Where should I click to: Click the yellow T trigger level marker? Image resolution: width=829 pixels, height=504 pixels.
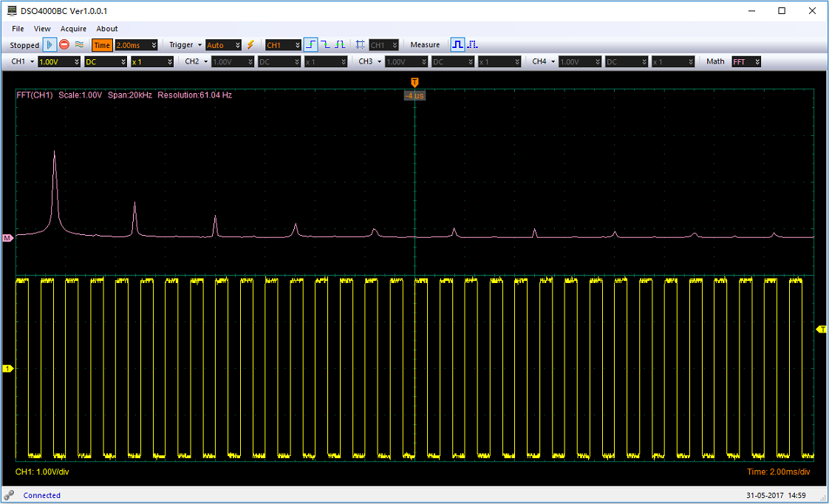[x=821, y=330]
